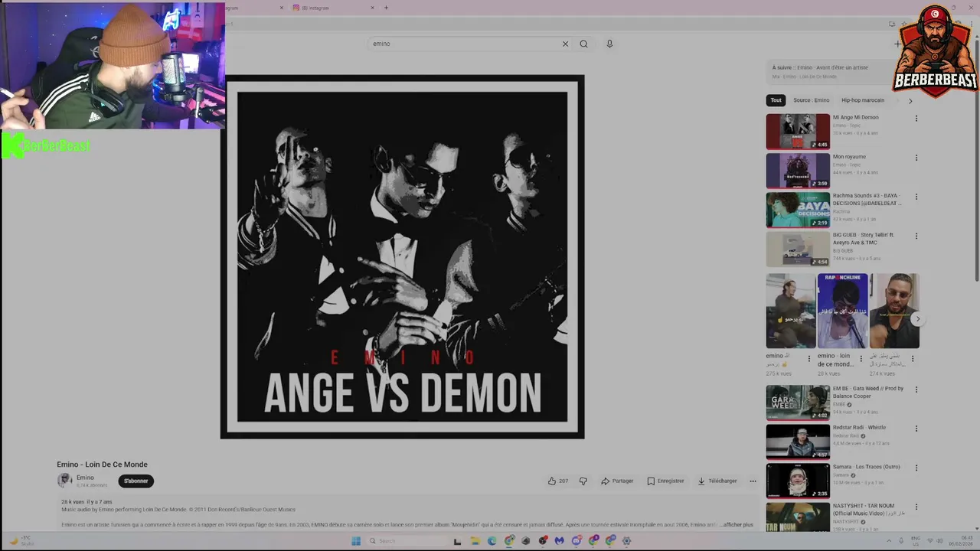Open more actions ellipsis beside Télécharger

point(753,481)
